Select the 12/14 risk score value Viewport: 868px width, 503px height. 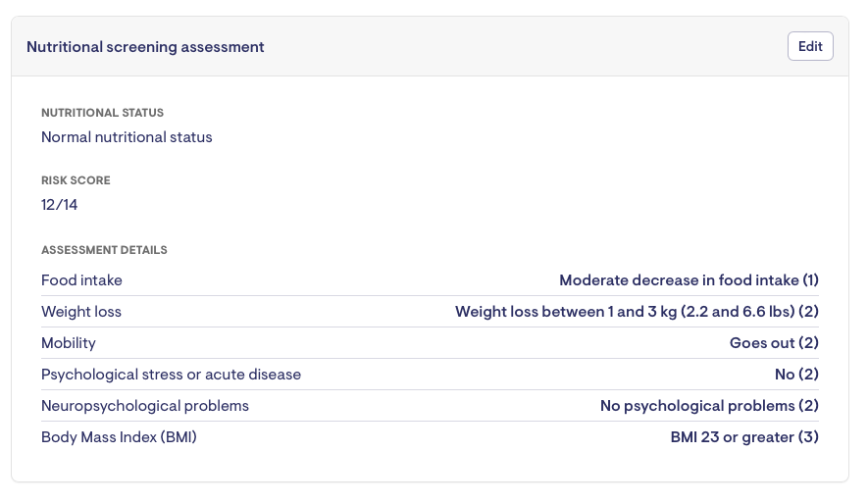pos(59,205)
